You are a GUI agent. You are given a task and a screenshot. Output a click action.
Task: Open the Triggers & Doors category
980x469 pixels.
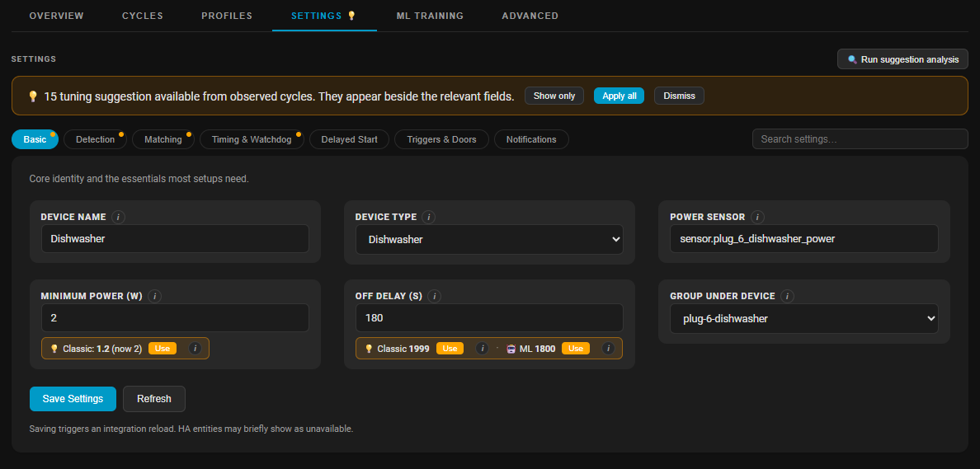tap(442, 139)
